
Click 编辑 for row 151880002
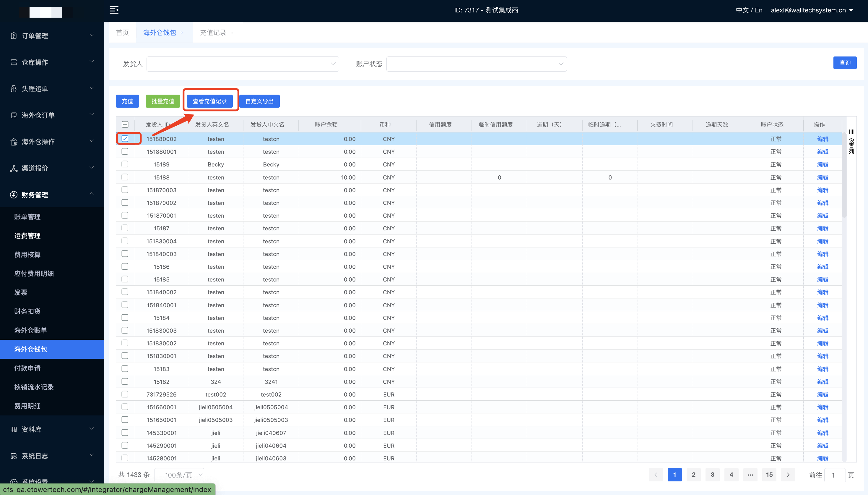pyautogui.click(x=823, y=139)
